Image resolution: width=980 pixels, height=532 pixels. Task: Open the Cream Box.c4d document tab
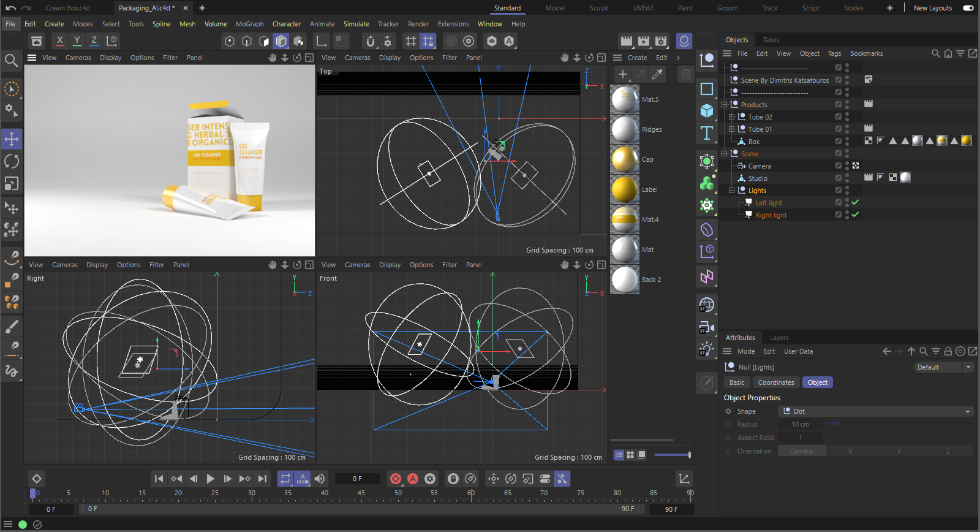pyautogui.click(x=67, y=8)
